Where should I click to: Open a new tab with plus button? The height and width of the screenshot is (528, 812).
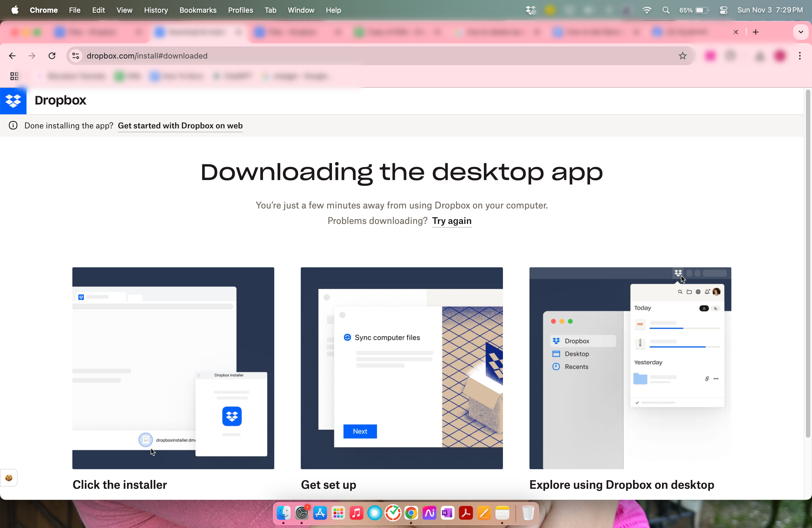coord(756,32)
